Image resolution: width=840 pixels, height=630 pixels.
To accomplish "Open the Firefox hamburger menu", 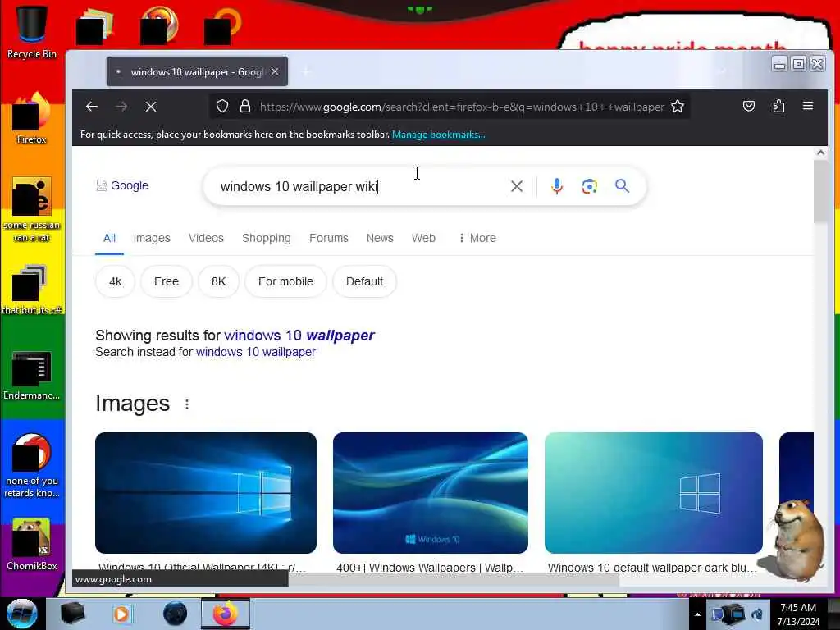I will tap(808, 106).
